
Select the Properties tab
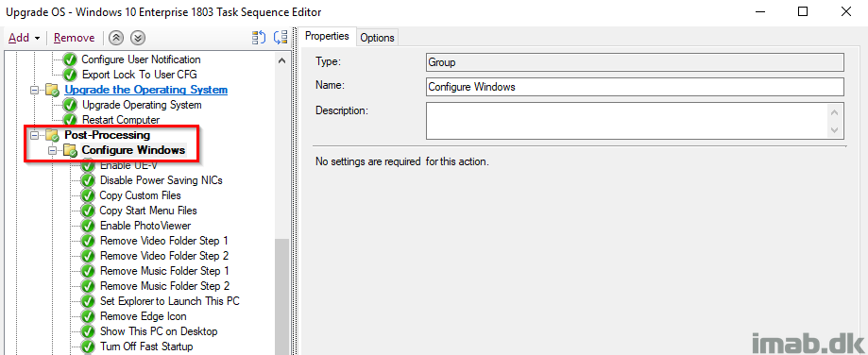(x=327, y=36)
